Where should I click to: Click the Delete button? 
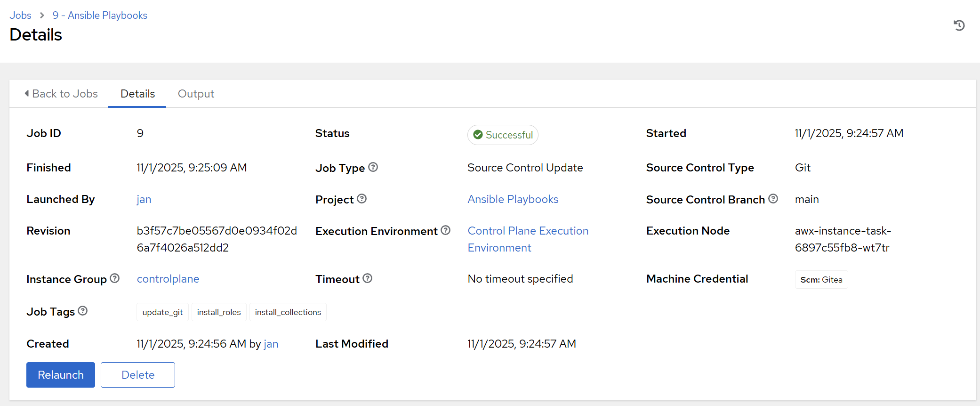point(138,375)
